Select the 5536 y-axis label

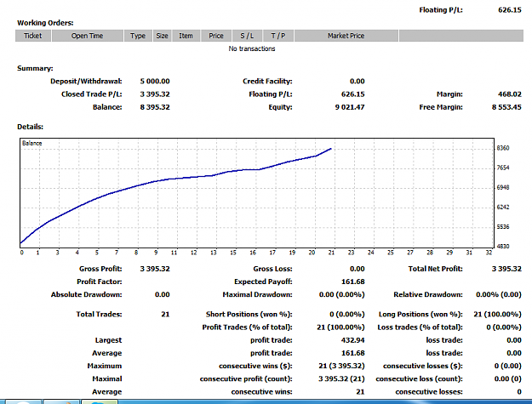pos(503,227)
